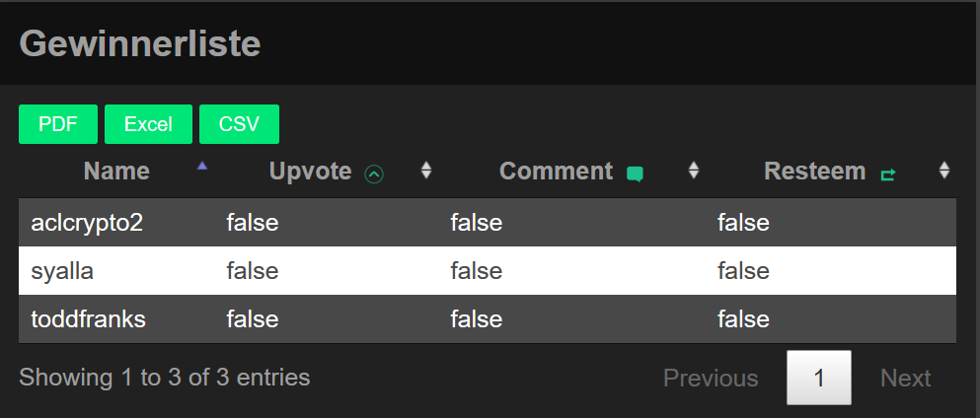Click the green comment bubble icon
The height and width of the screenshot is (418, 980).
pos(635,174)
